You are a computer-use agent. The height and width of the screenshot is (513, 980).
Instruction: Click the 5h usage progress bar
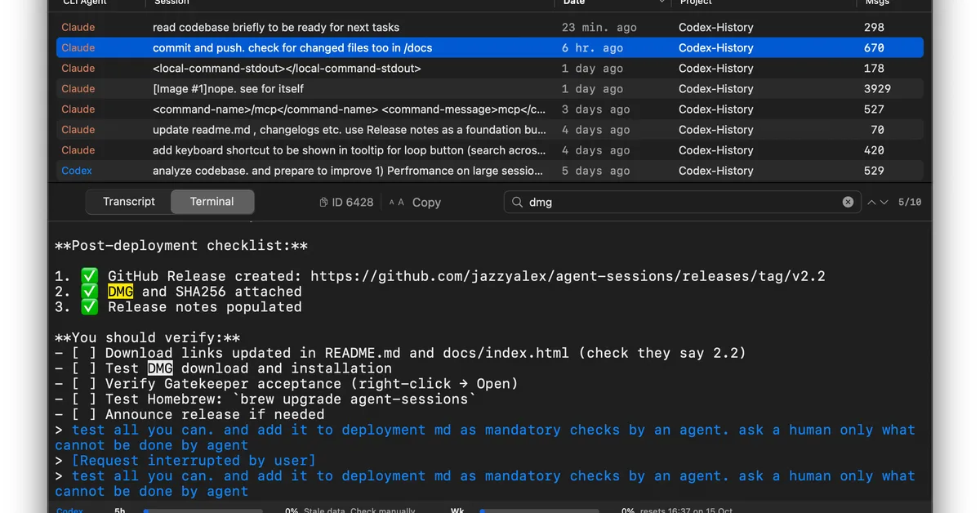tap(203, 511)
